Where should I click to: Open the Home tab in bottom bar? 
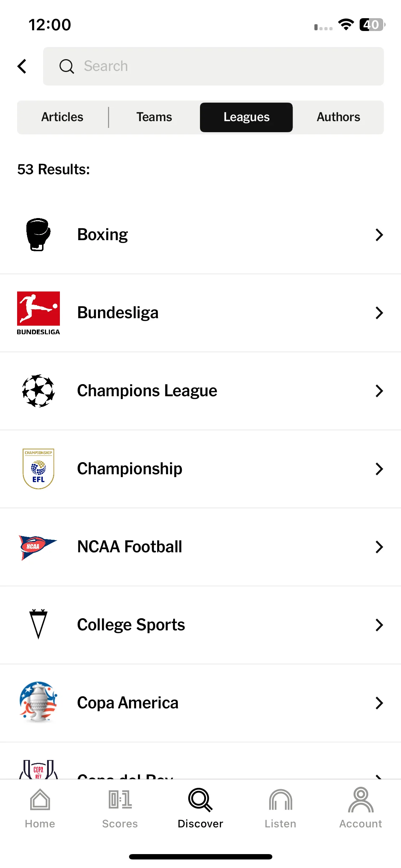coord(40,808)
